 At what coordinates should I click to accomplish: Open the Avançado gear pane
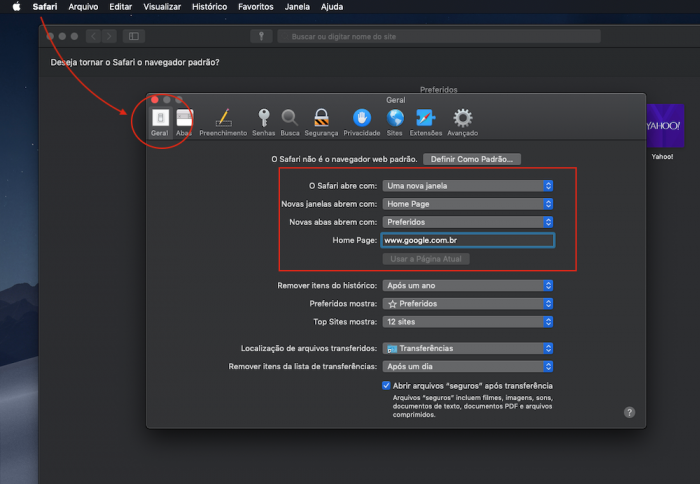click(462, 121)
